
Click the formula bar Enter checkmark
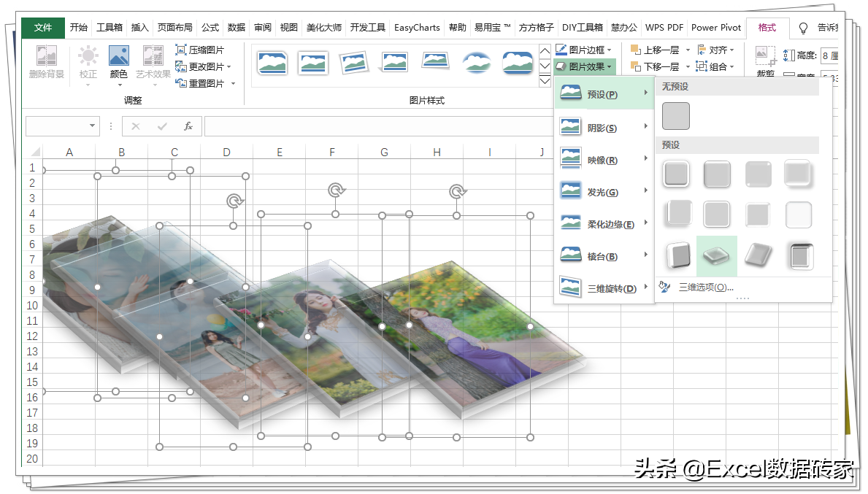tap(162, 127)
